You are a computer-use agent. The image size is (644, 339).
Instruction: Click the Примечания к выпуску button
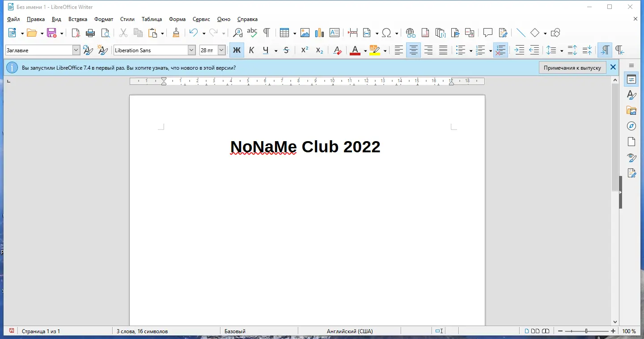572,67
